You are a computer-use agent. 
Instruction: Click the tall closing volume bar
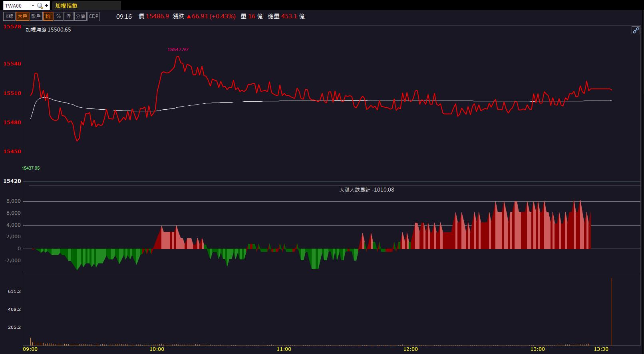(612, 311)
